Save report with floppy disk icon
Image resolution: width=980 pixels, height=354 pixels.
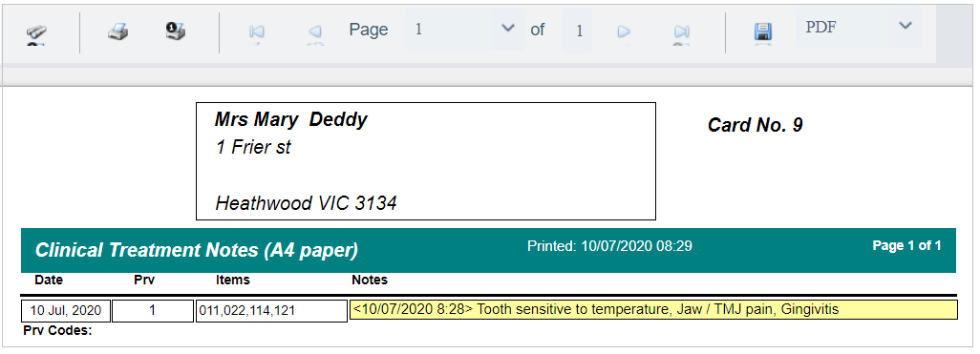pos(763,33)
